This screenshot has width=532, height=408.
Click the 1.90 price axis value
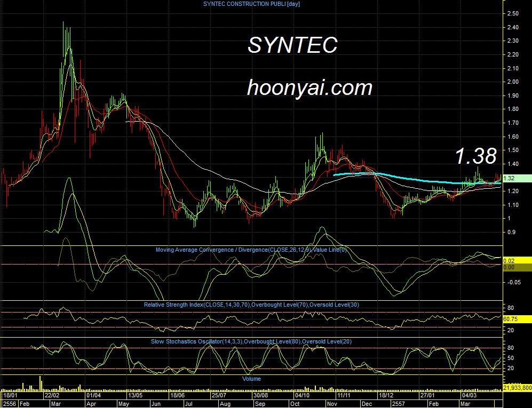513,95
